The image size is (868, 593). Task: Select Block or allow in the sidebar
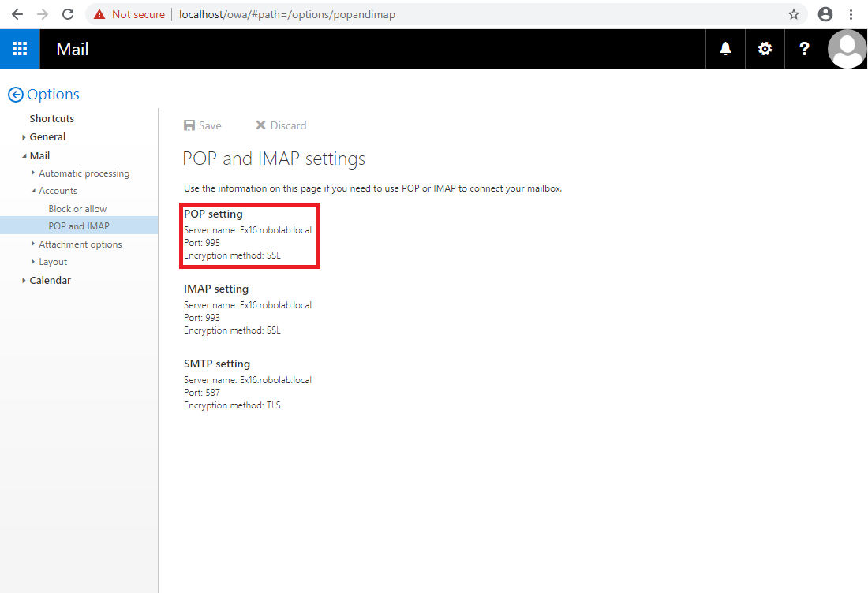pyautogui.click(x=77, y=208)
